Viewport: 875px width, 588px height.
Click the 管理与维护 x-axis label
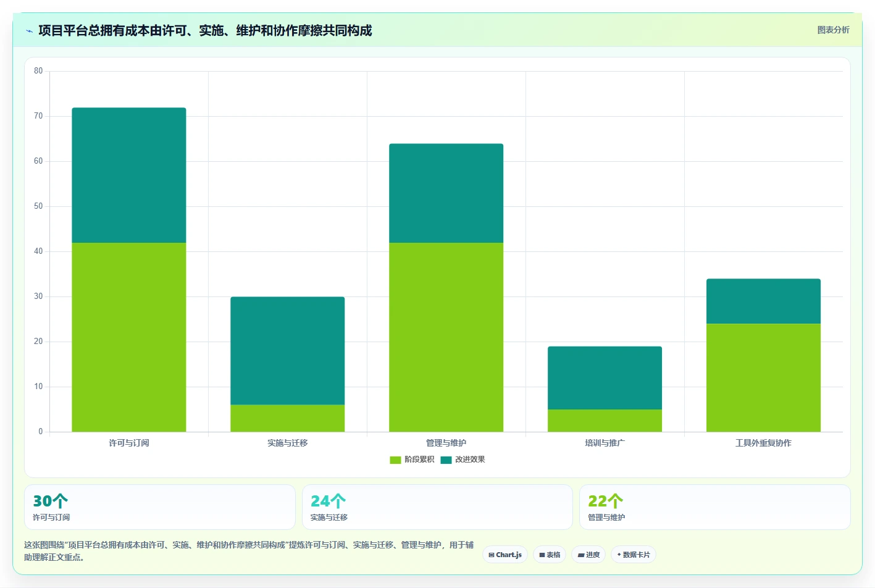[x=446, y=443]
